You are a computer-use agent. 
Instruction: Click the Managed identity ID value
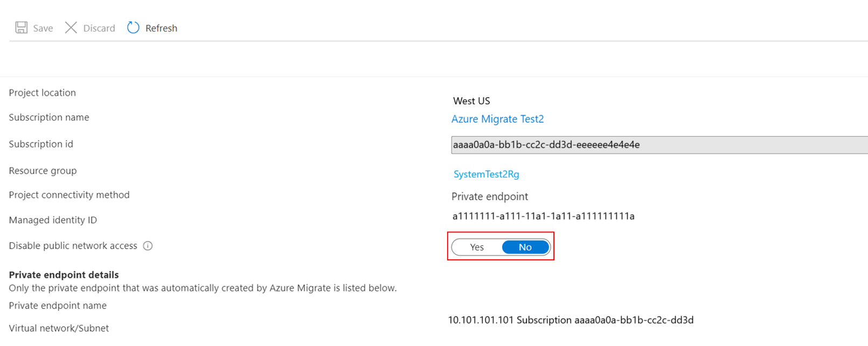(x=543, y=216)
